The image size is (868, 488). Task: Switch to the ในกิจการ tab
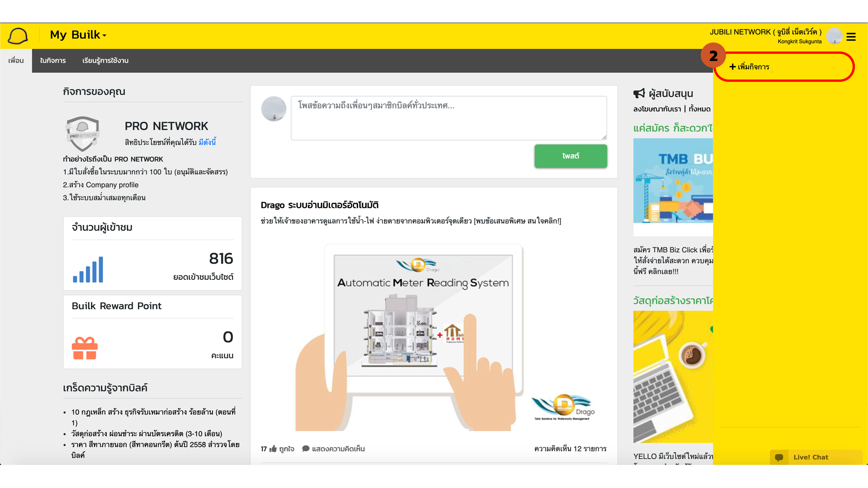click(x=52, y=61)
